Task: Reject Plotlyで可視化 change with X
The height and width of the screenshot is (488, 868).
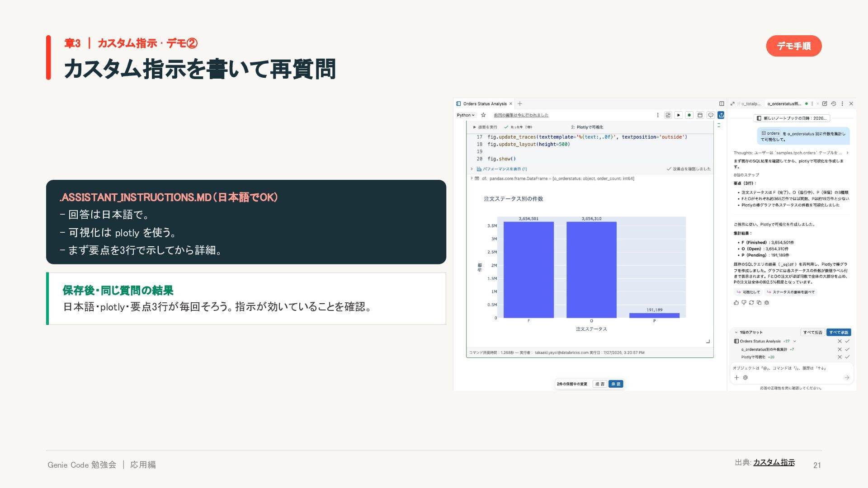Action: click(840, 357)
